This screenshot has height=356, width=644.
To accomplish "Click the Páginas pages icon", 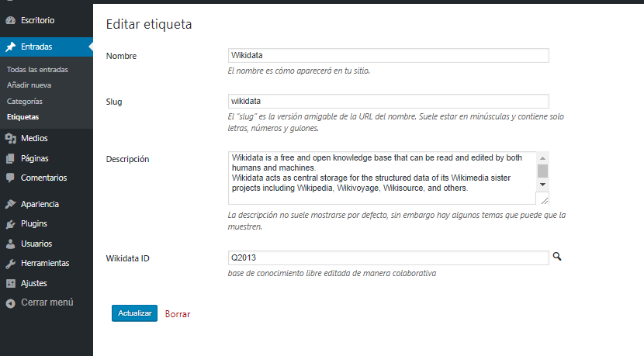I will point(10,158).
